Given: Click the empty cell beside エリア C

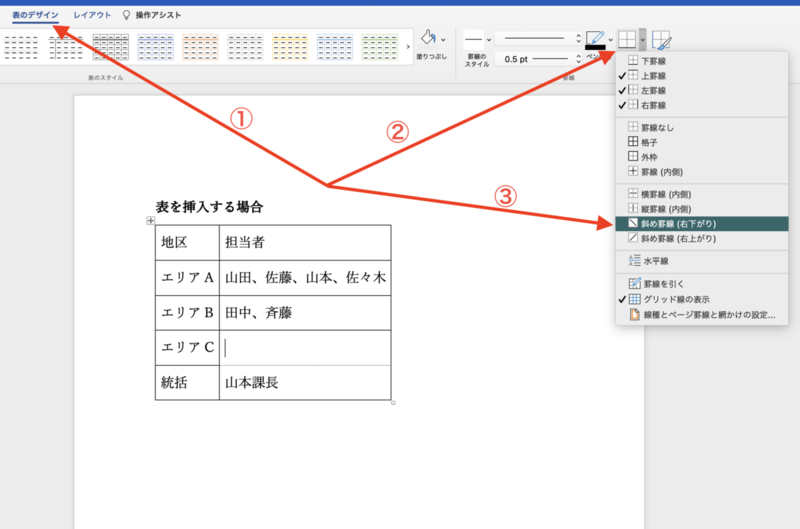Looking at the screenshot, I should pos(305,348).
